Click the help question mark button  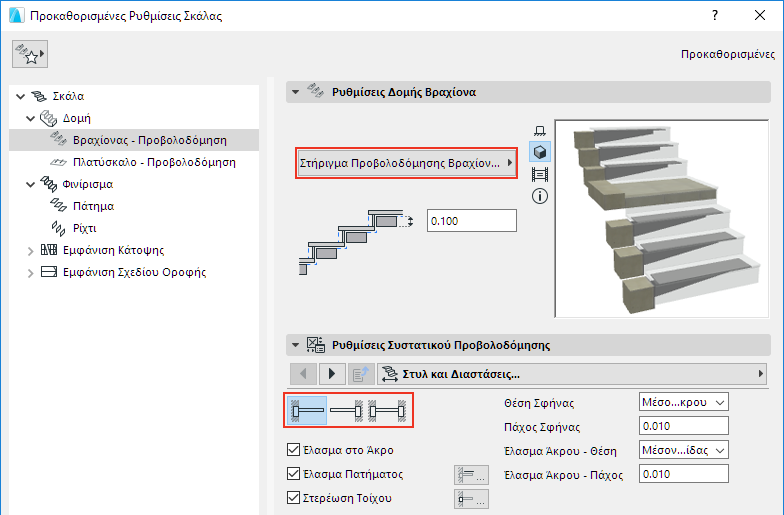(714, 16)
